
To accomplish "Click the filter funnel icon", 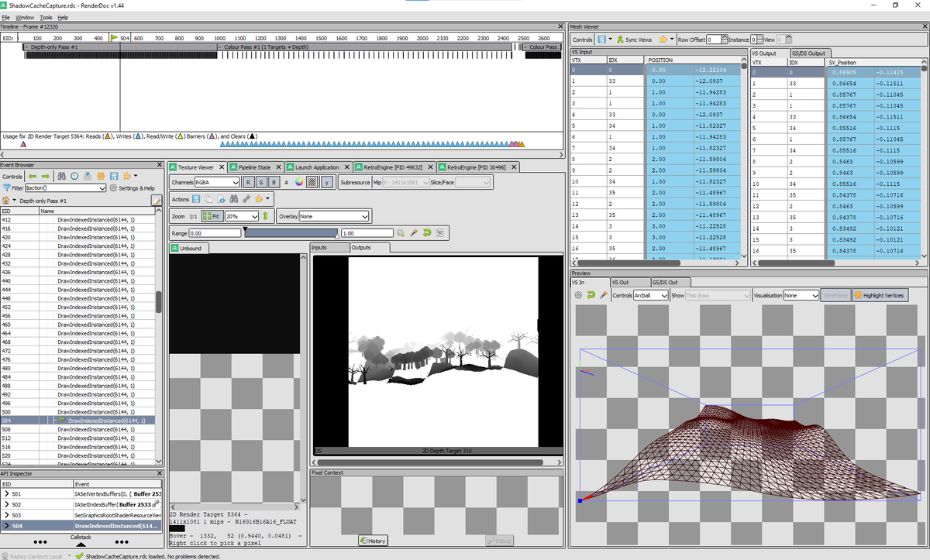I will click(x=7, y=187).
